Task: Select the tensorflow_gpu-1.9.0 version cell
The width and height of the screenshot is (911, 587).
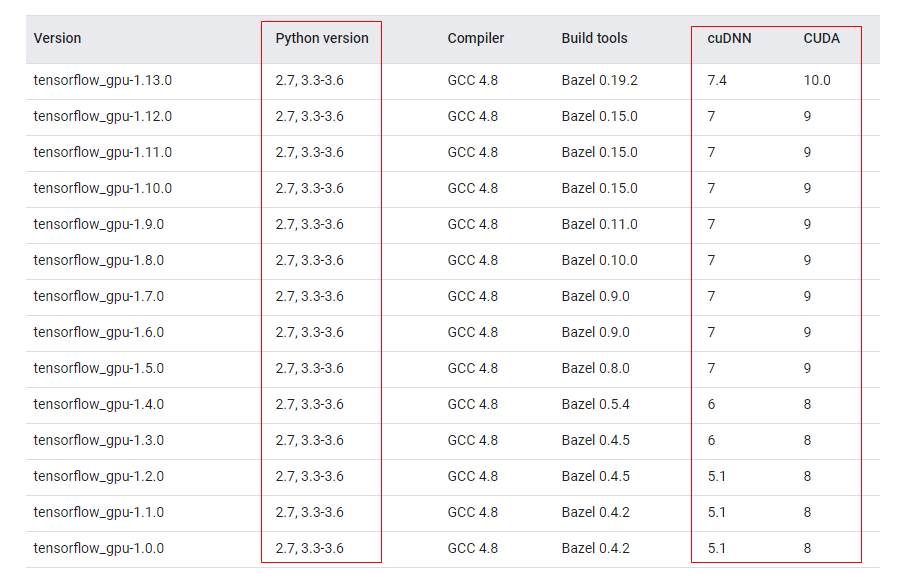Action: click(x=99, y=224)
